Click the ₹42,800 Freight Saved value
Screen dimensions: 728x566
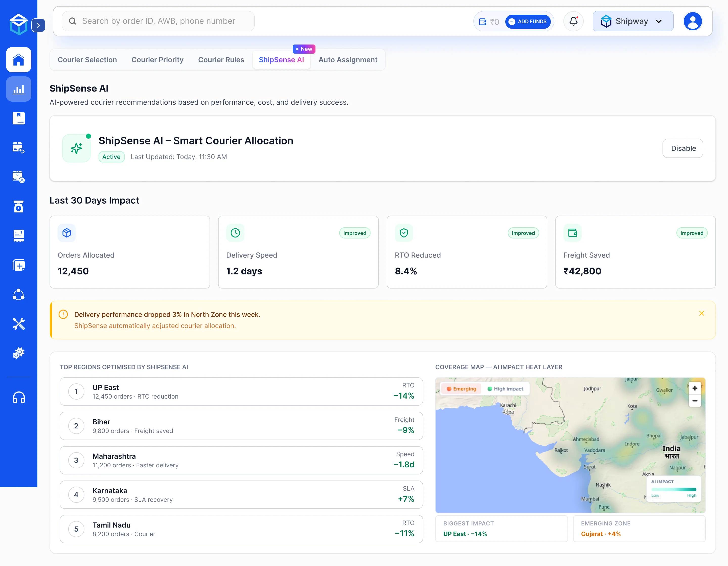coord(582,271)
